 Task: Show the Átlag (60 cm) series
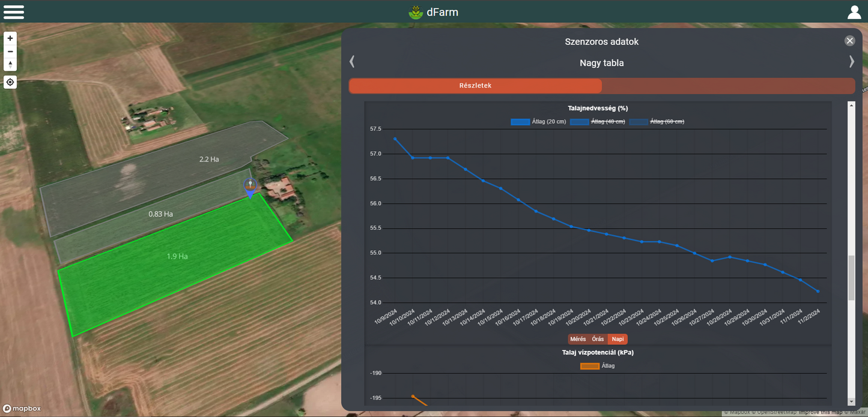657,122
